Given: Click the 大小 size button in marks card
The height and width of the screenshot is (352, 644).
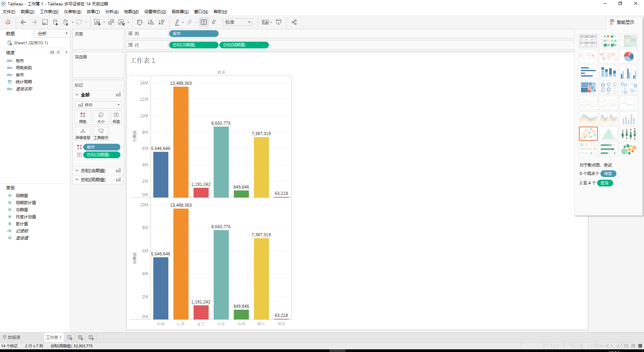Looking at the screenshot, I should pos(101,118).
